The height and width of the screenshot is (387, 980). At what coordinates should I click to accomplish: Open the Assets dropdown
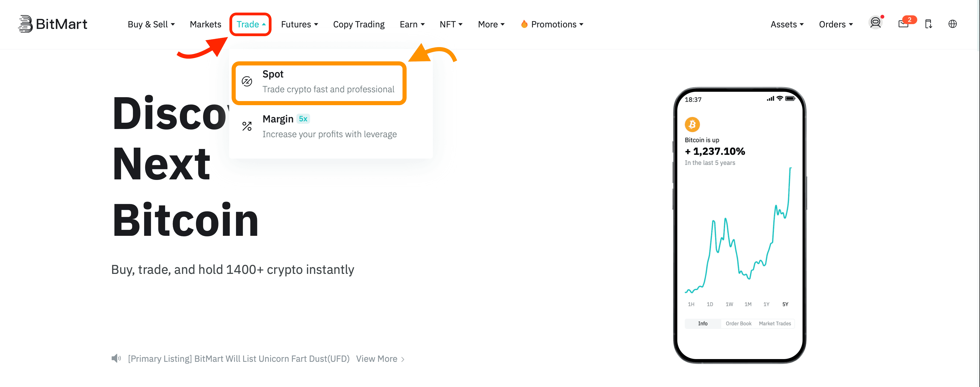[x=787, y=24]
